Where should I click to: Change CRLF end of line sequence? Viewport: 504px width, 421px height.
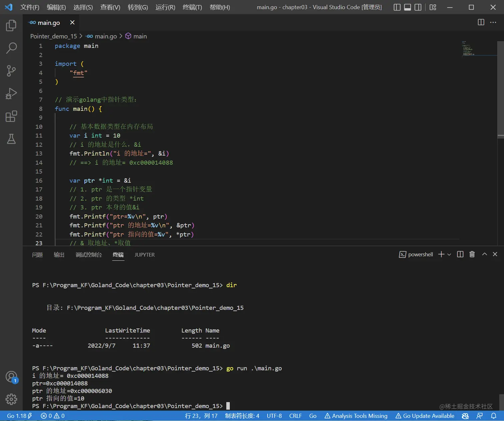pyautogui.click(x=295, y=416)
